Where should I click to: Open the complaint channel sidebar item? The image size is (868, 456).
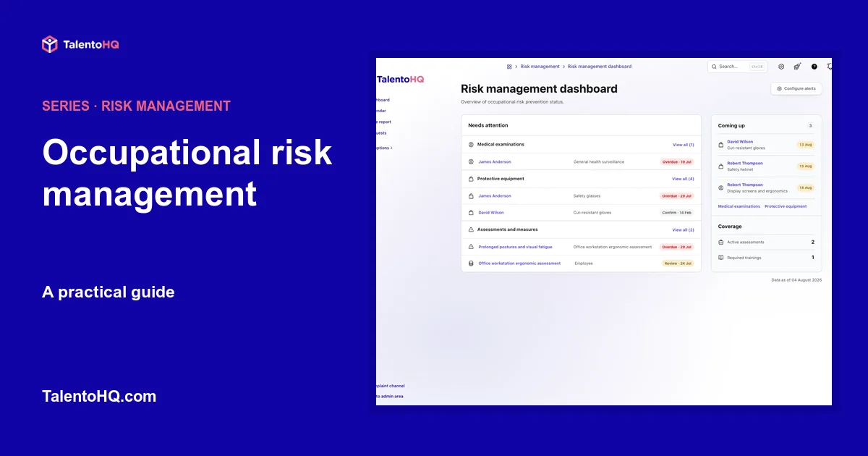pyautogui.click(x=391, y=386)
